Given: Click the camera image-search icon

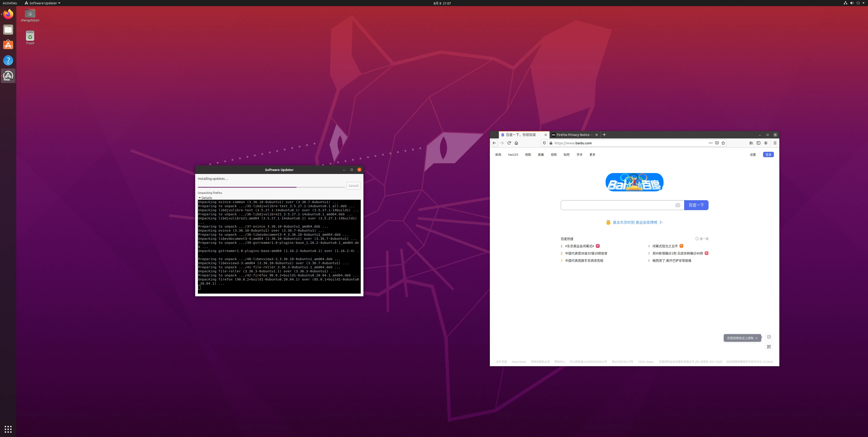Looking at the screenshot, I should coord(678,205).
